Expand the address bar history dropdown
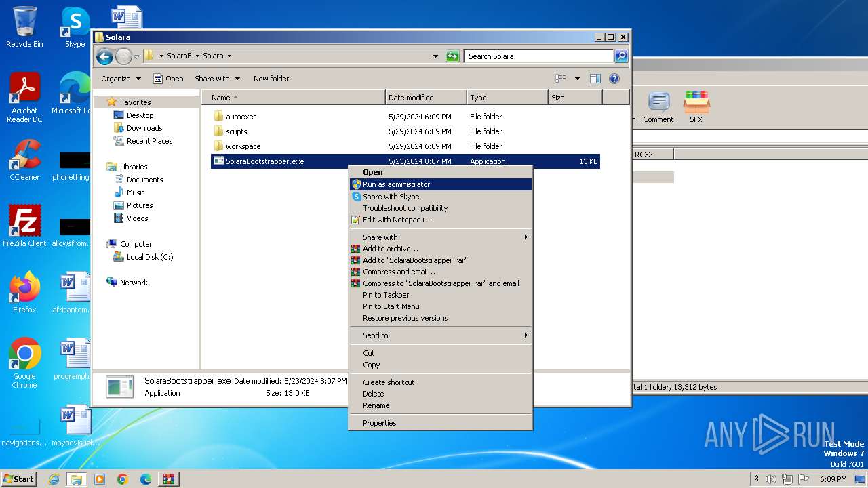 435,56
